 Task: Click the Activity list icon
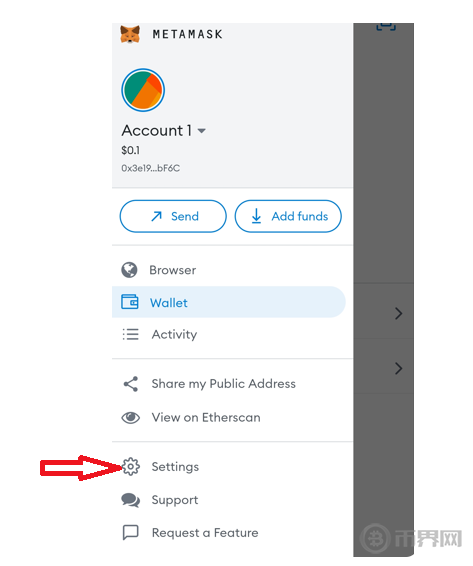coord(130,334)
